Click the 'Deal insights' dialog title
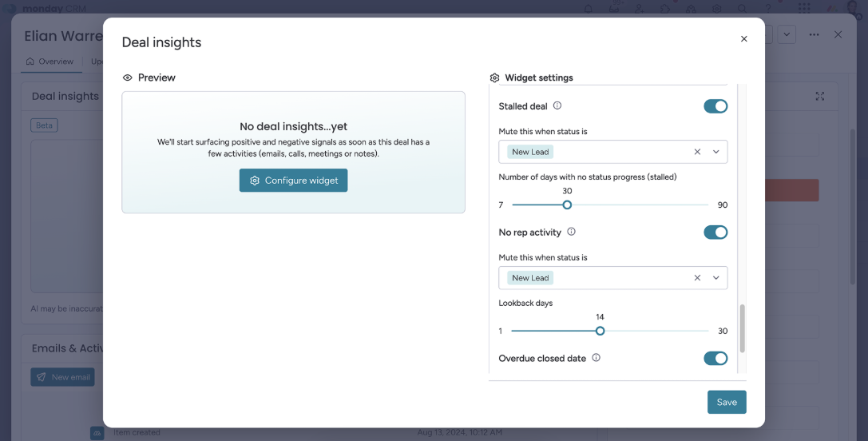 coord(161,42)
